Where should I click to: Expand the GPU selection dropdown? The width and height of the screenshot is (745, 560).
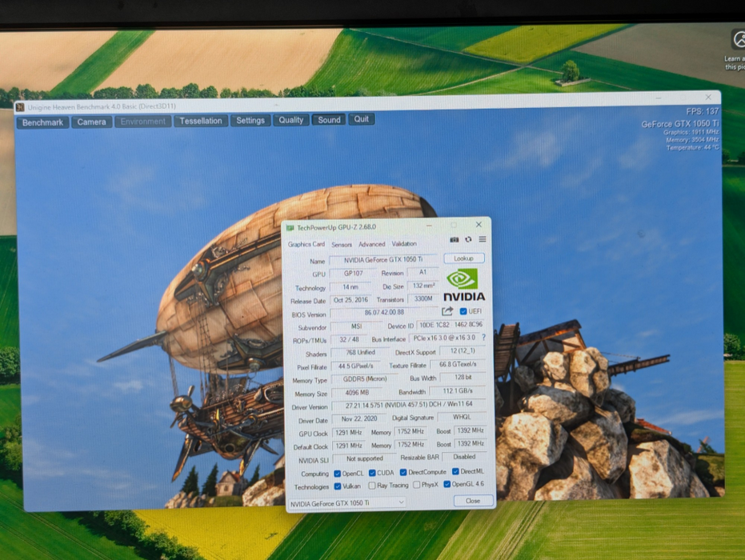[x=401, y=502]
